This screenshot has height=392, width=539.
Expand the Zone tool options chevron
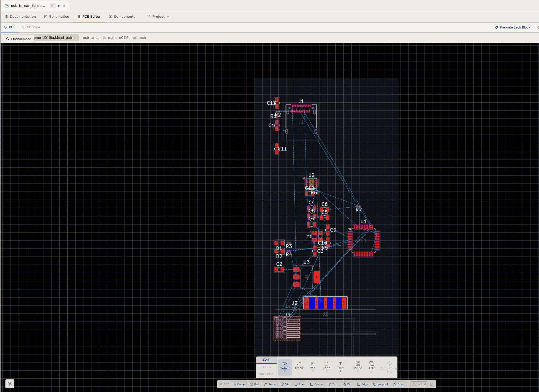[331, 362]
